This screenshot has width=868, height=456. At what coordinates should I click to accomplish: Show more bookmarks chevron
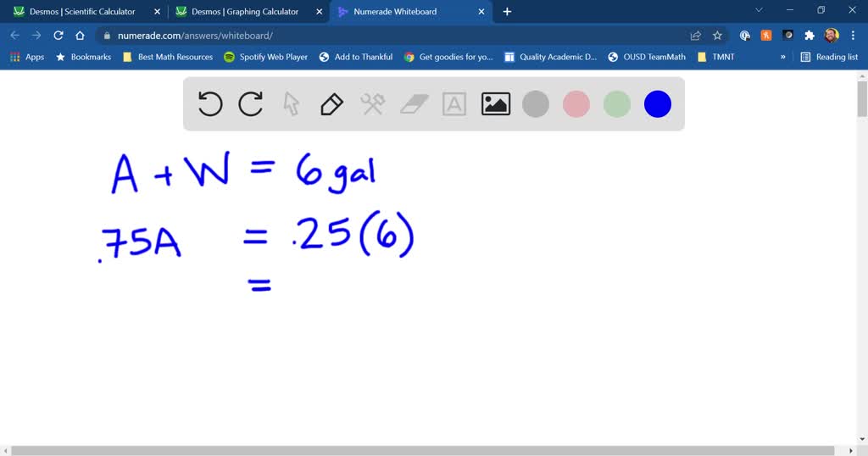[782, 57]
